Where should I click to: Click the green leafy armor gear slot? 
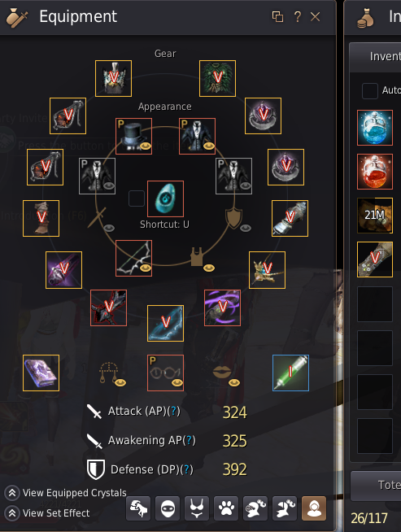pos(217,78)
